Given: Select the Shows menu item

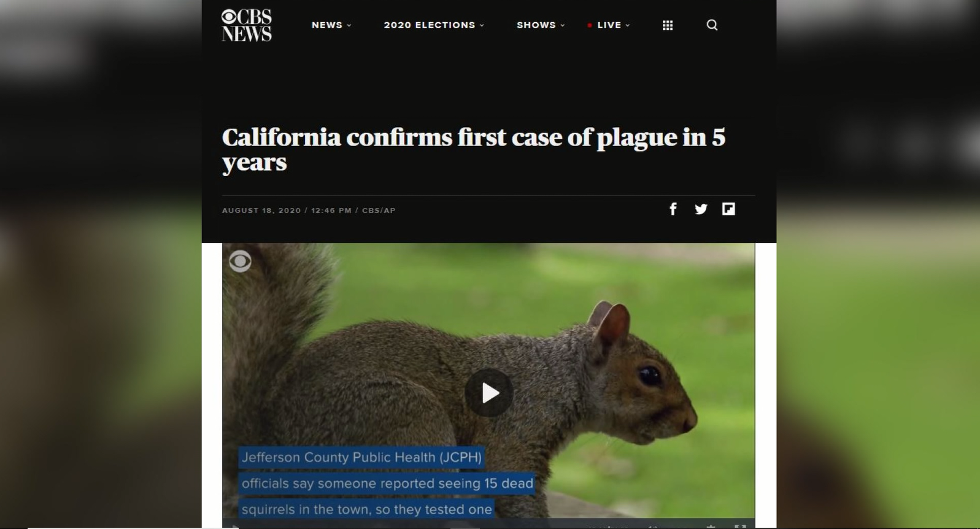Looking at the screenshot, I should (536, 25).
